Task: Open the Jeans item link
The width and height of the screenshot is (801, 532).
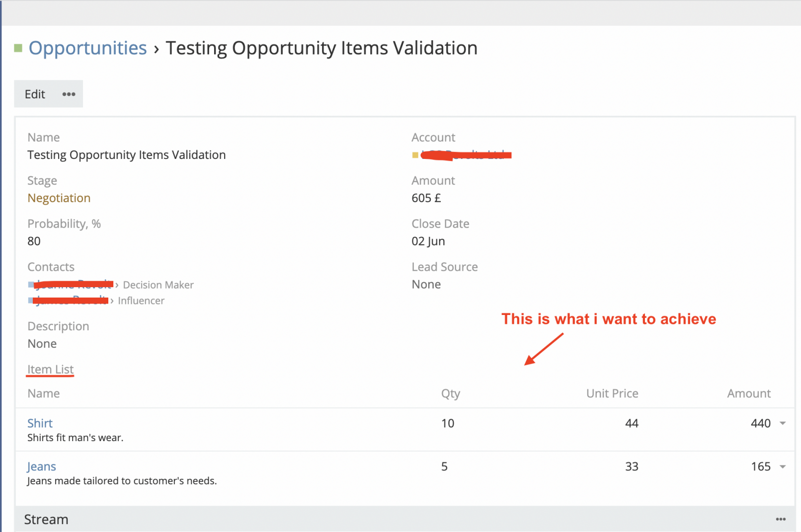Action: (41, 466)
